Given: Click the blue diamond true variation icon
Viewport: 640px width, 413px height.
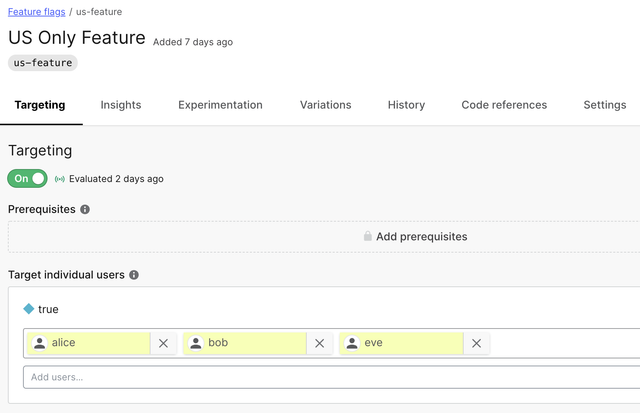Looking at the screenshot, I should [x=29, y=309].
